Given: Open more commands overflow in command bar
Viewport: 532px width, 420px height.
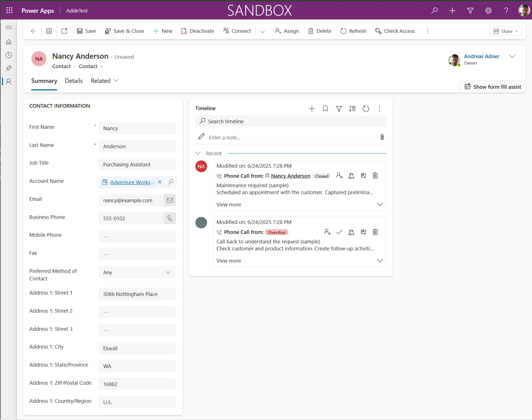Looking at the screenshot, I should (x=427, y=31).
